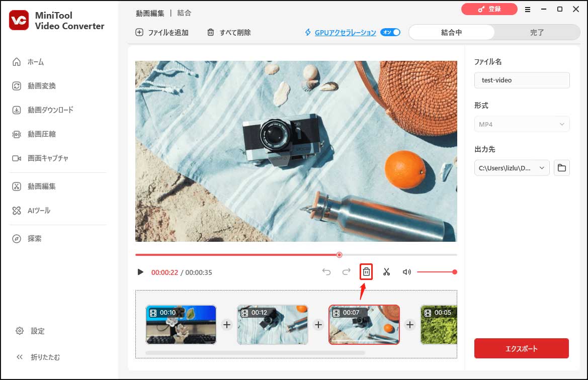Image resolution: width=588 pixels, height=380 pixels.
Task: Switch to the 結合中 tab
Action: [452, 33]
